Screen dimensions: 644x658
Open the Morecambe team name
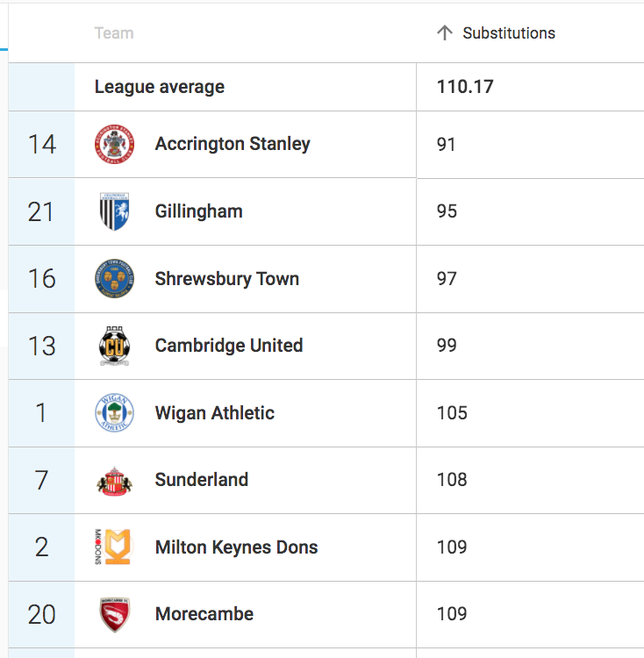[x=204, y=614]
